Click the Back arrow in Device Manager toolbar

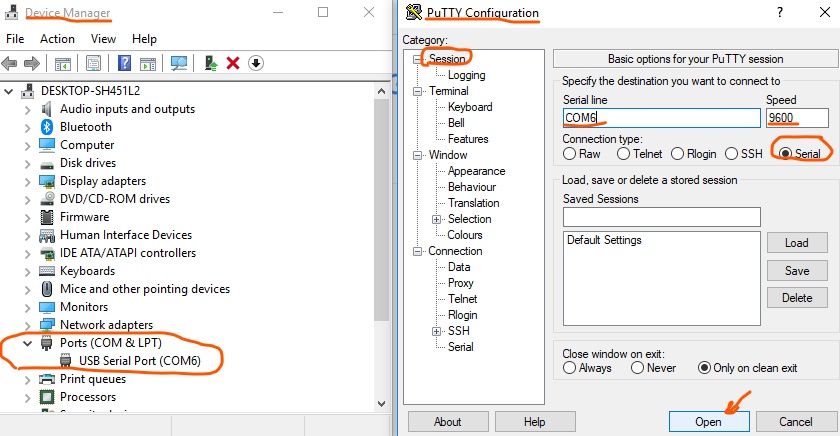[x=11, y=63]
